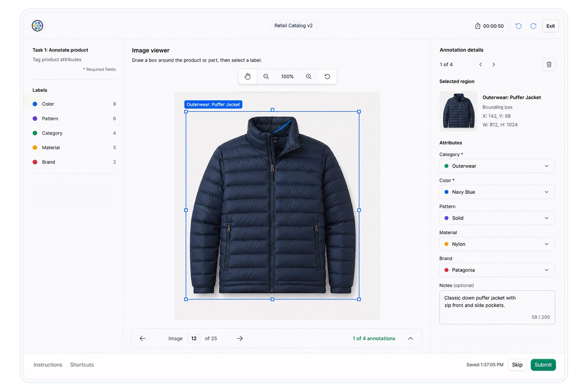This screenshot has width=588, height=392.
Task: Click the purple Pattern swatch dot
Action: click(35, 119)
